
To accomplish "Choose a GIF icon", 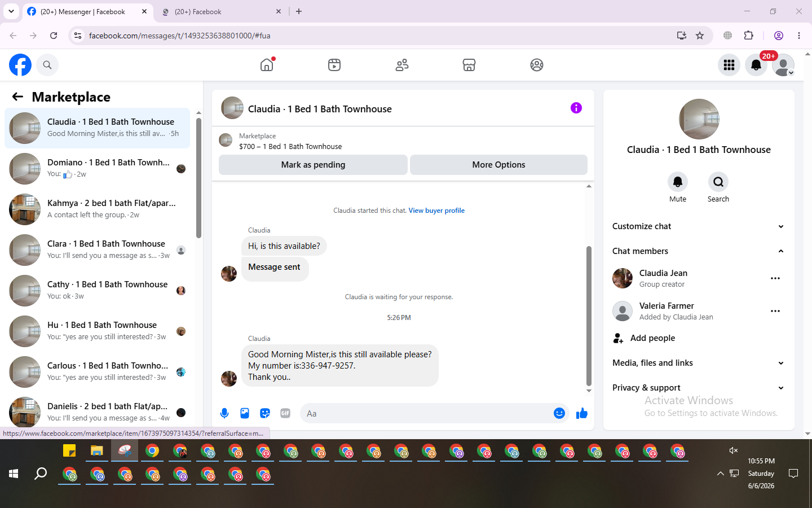I will point(285,413).
